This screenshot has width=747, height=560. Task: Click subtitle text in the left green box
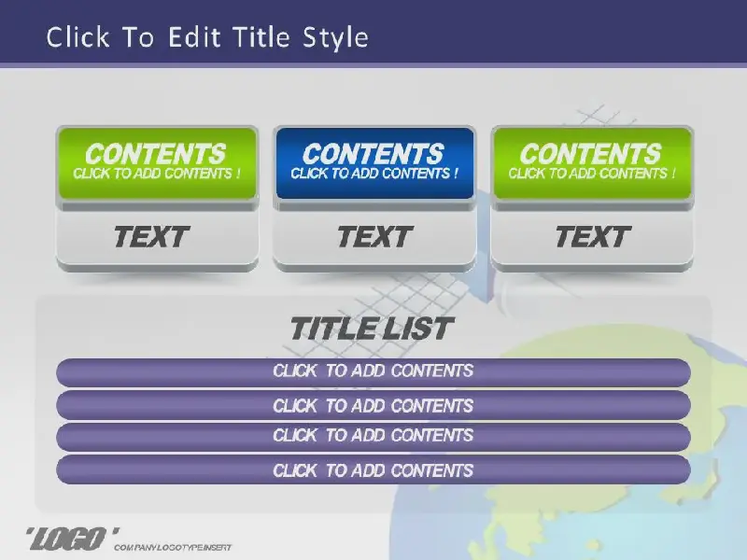pyautogui.click(x=156, y=174)
